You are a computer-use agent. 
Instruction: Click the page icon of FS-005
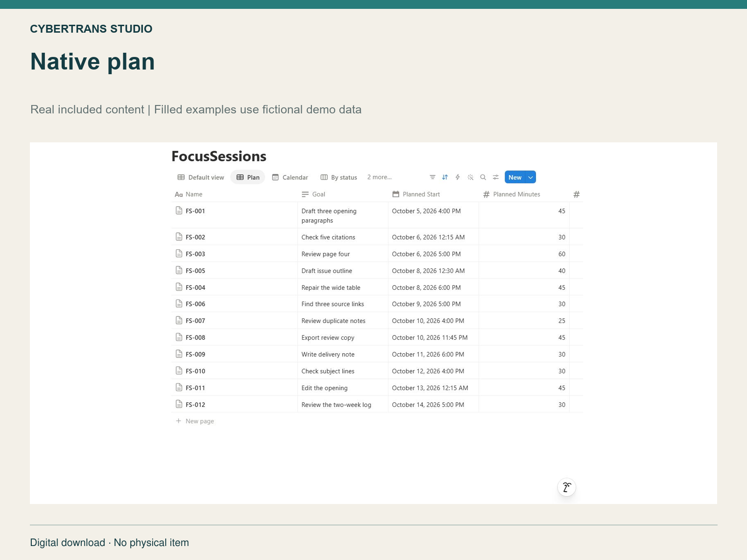(x=179, y=270)
